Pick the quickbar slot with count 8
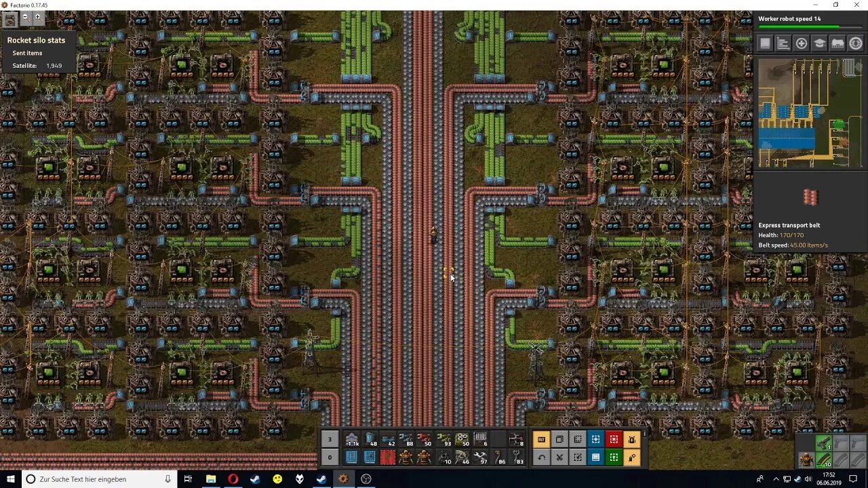Screen dimensions: 868x488 pyautogui.click(x=517, y=439)
